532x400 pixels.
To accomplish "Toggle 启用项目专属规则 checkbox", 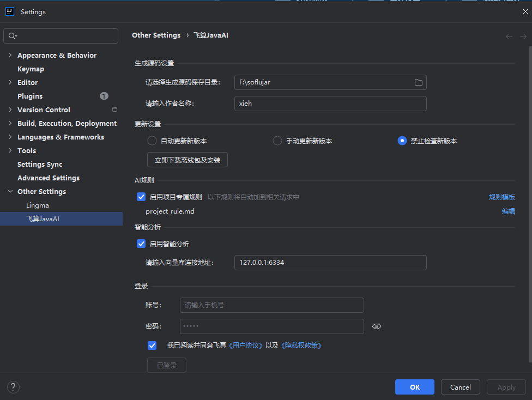I will point(141,197).
